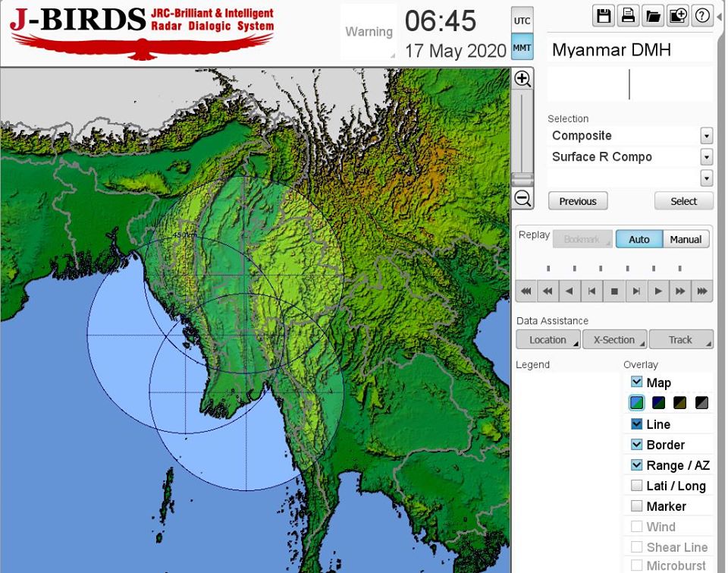This screenshot has width=728, height=573.
Task: Zoom in with the plus magnifier
Action: pos(522,79)
